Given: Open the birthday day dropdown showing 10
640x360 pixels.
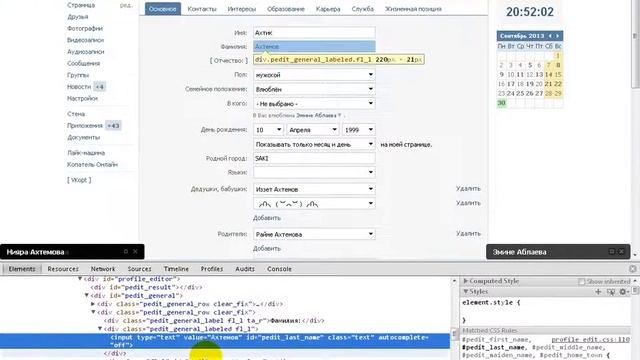Looking at the screenshot, I should [x=268, y=130].
